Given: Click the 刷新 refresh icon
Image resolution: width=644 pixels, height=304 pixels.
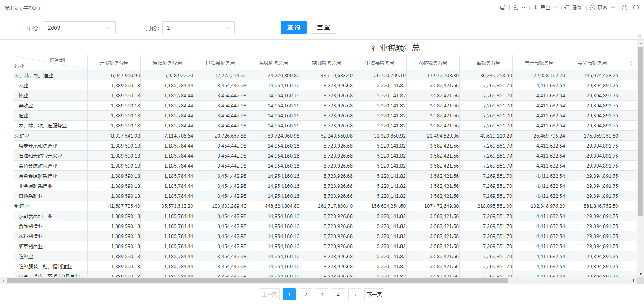Looking at the screenshot, I should click(567, 8).
